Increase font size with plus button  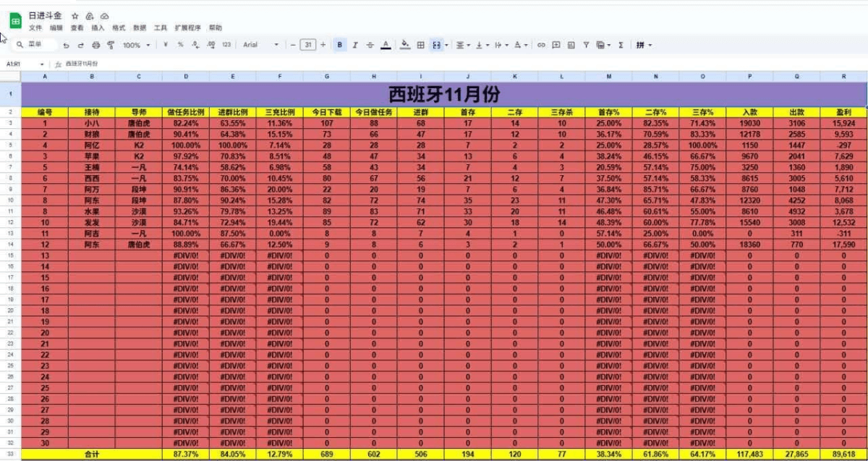coord(323,45)
